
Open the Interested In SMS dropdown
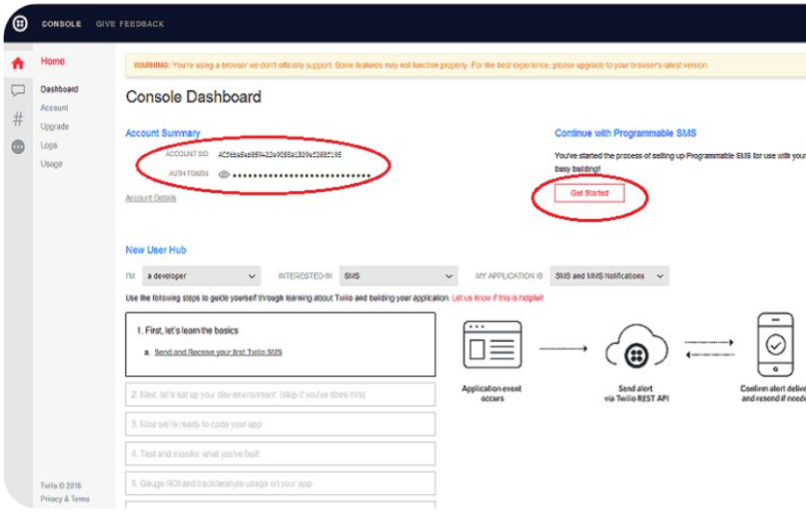pos(397,276)
